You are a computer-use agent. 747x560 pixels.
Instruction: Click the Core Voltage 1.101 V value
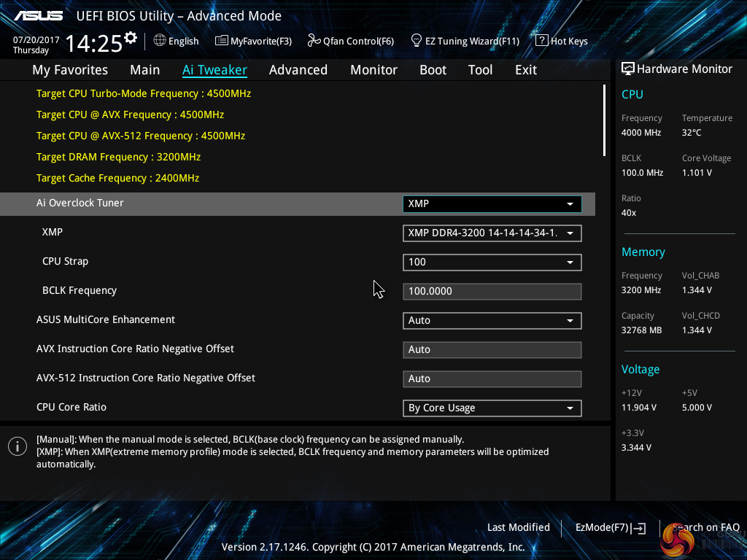pyautogui.click(x=697, y=173)
